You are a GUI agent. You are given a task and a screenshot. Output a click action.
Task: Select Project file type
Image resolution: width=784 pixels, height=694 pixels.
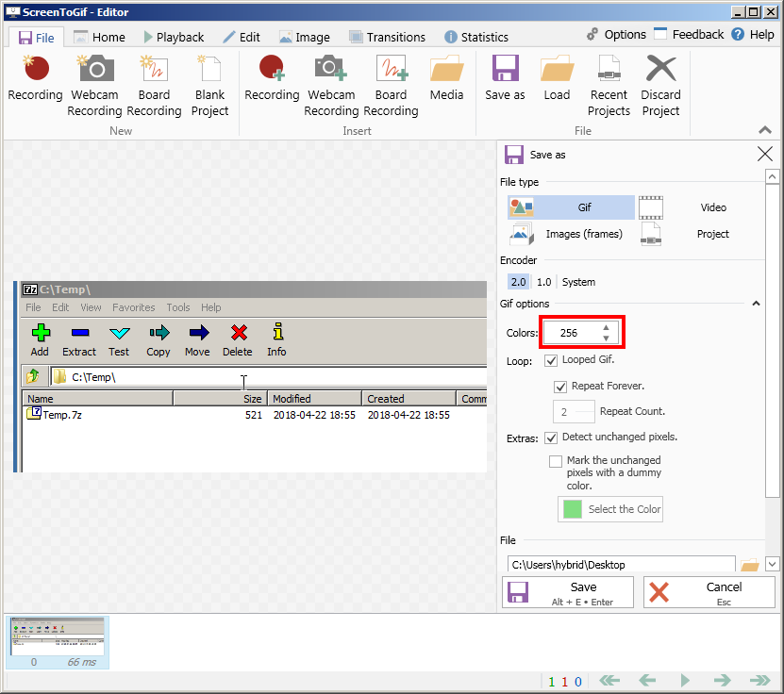[700, 234]
